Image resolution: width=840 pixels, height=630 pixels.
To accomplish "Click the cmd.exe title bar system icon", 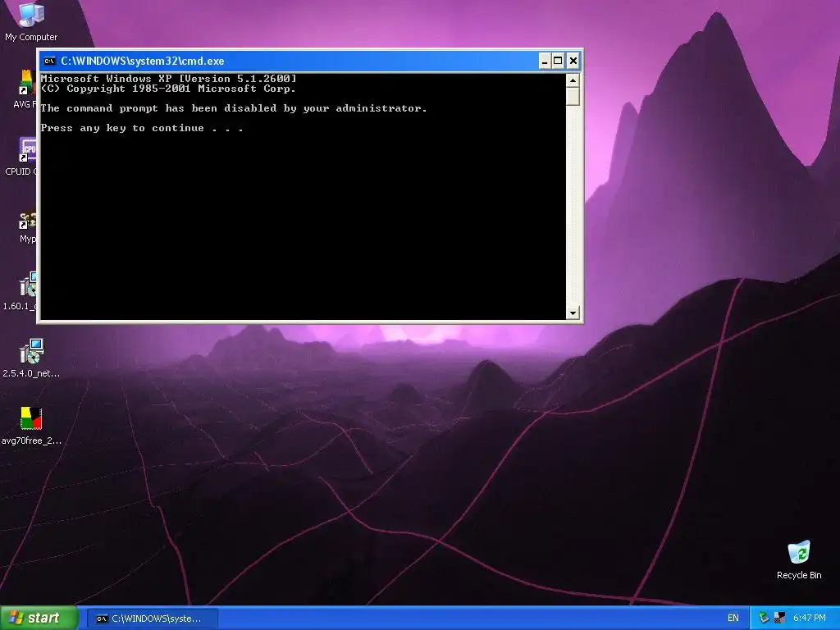I will [x=49, y=61].
